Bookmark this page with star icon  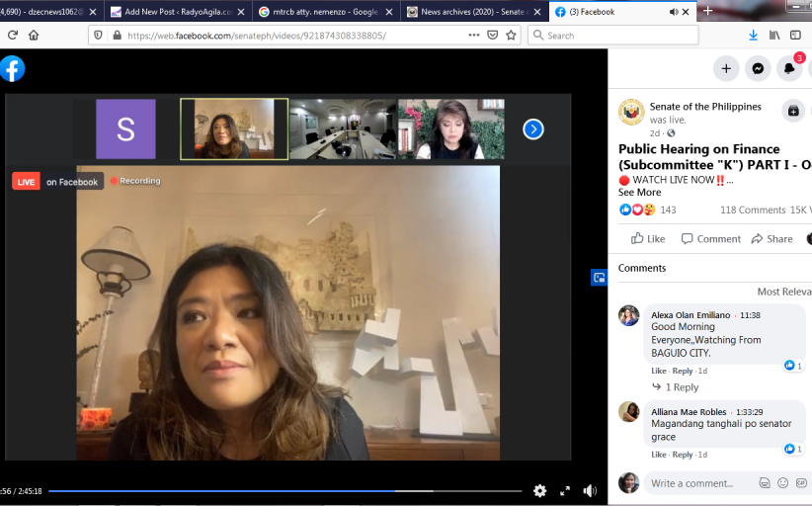[x=511, y=35]
